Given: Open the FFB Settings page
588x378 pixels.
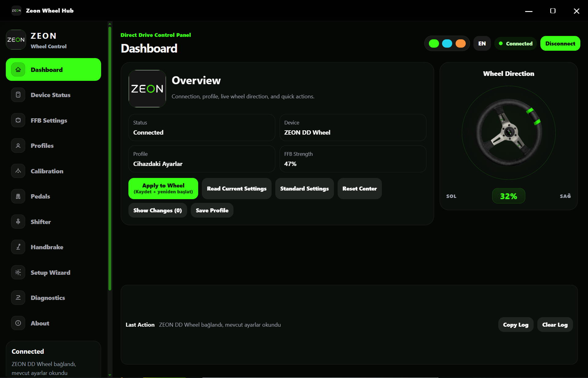Looking at the screenshot, I should point(53,120).
